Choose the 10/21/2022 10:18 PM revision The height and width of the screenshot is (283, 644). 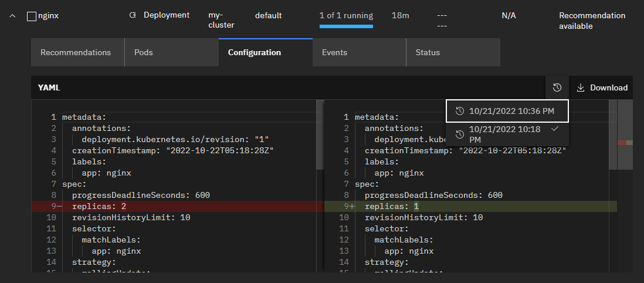coord(504,134)
